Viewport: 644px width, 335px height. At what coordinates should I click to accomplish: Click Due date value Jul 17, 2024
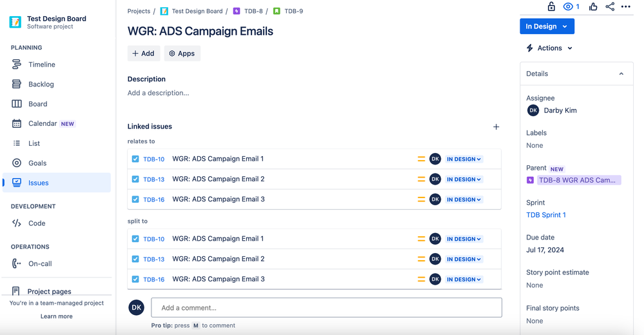click(545, 250)
